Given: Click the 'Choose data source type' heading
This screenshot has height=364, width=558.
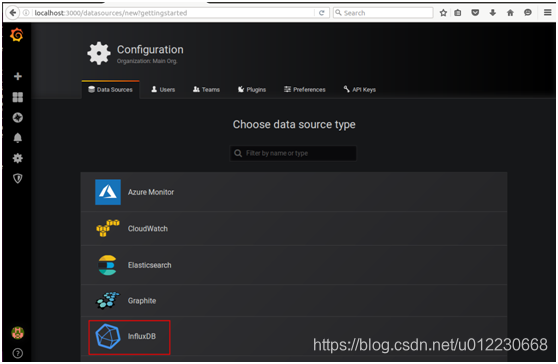Looking at the screenshot, I should (x=294, y=125).
